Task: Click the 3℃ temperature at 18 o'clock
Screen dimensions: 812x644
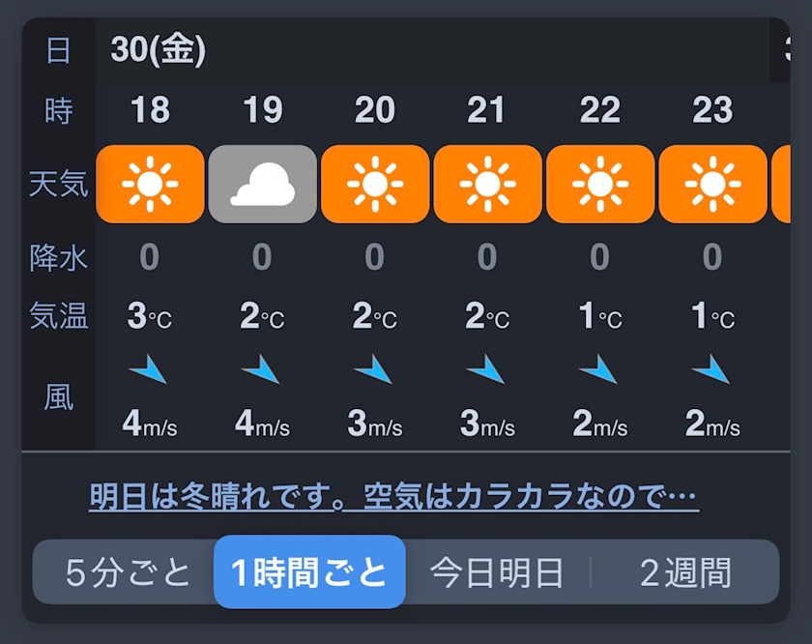Action: coord(150,316)
